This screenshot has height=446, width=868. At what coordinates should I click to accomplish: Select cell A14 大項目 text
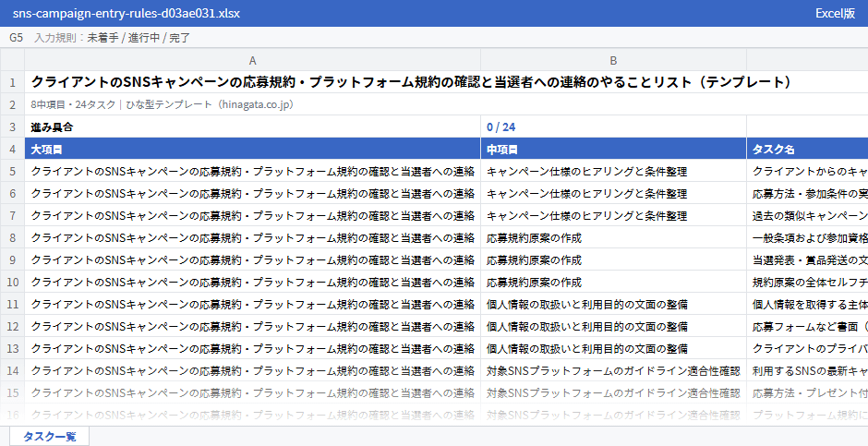click(x=252, y=370)
